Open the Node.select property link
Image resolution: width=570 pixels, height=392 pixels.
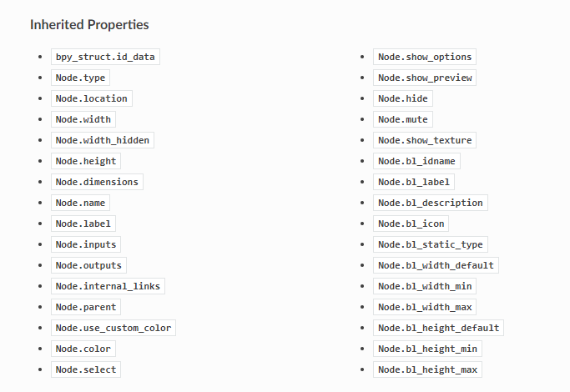coord(86,369)
